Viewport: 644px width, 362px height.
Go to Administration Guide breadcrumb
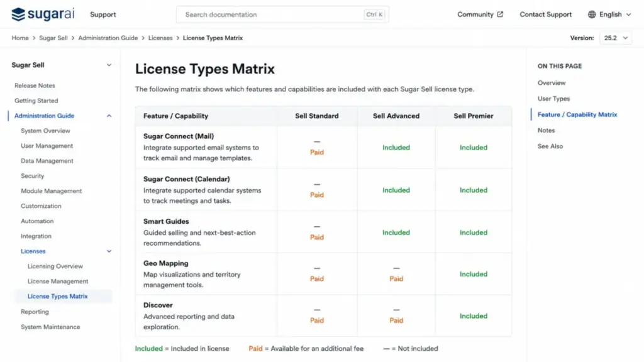point(108,38)
